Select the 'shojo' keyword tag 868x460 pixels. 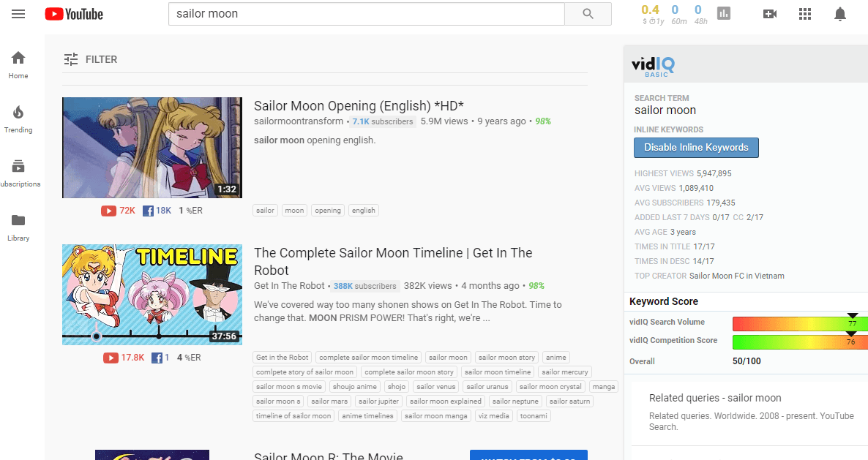(397, 387)
